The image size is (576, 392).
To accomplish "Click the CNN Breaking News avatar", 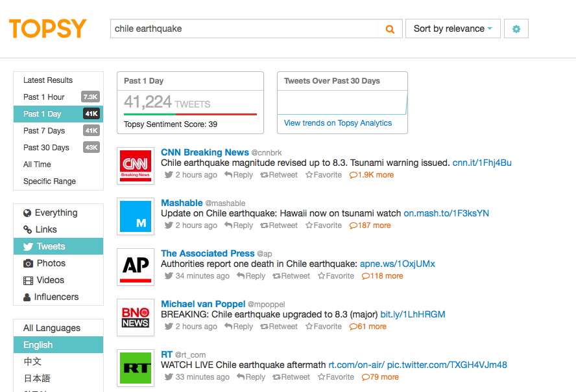I will 136,165.
